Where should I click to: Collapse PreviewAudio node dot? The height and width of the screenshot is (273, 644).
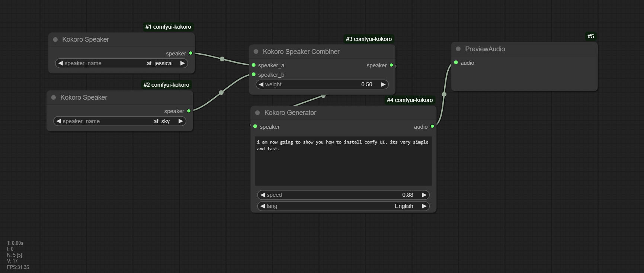[458, 49]
